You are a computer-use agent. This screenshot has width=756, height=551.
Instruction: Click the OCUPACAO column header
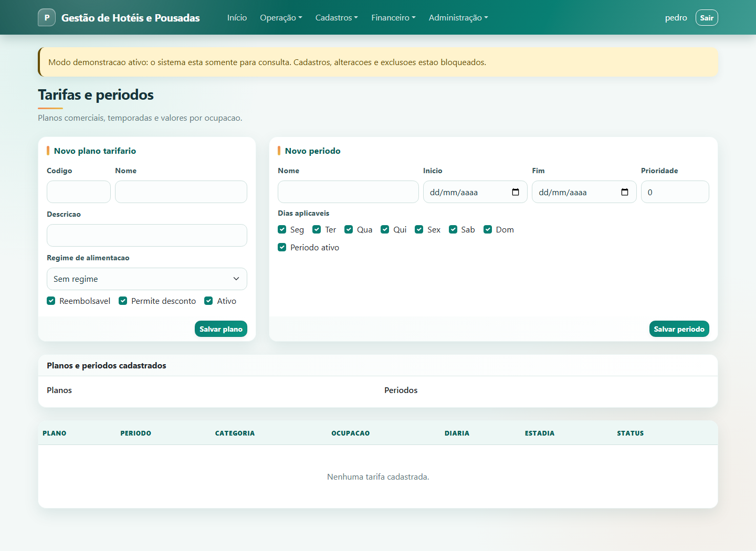pos(351,433)
